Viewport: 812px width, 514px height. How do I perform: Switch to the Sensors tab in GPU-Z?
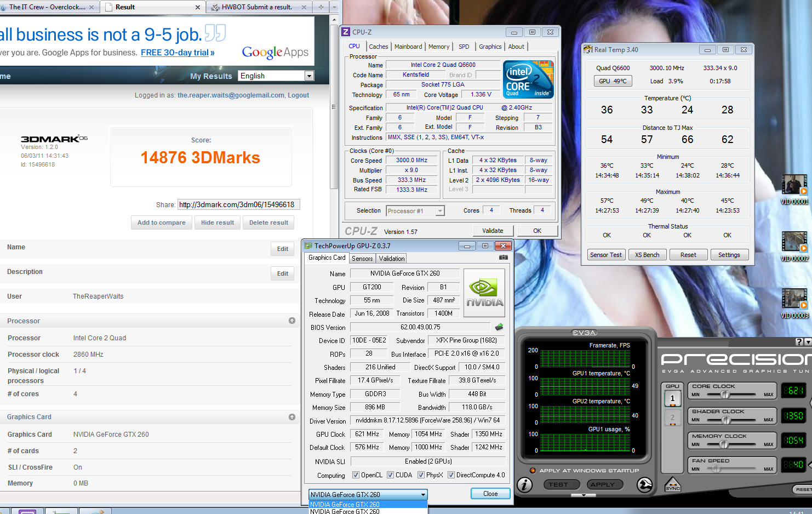click(362, 259)
